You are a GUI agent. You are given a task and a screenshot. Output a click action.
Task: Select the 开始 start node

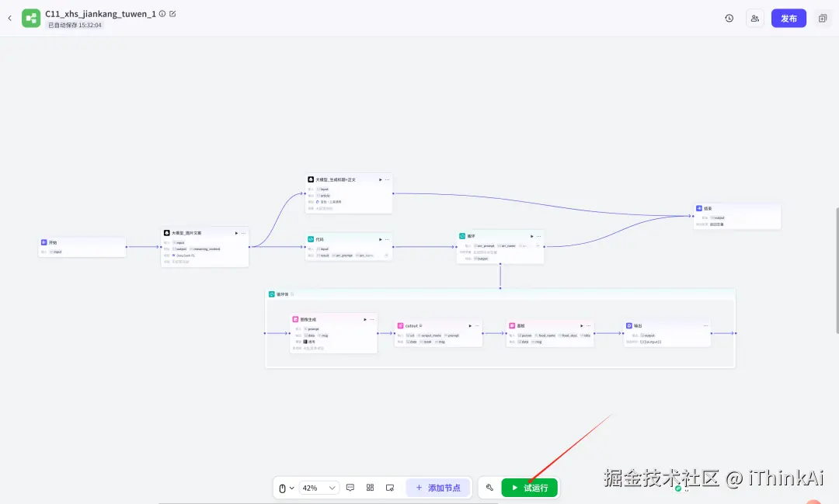point(82,246)
